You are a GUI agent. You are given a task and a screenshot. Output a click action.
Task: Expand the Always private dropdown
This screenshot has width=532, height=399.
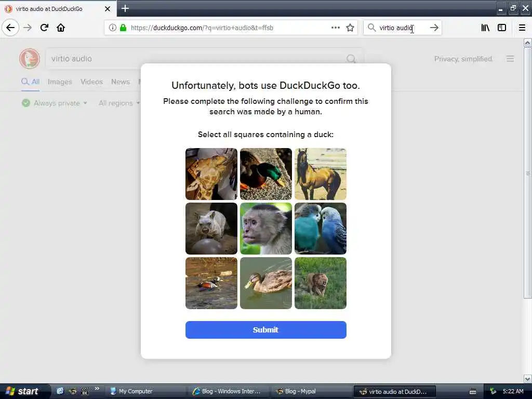(54, 103)
